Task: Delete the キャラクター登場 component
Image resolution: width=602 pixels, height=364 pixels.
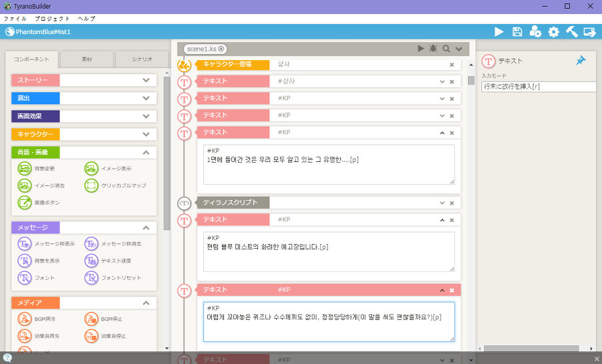Action: tap(452, 65)
